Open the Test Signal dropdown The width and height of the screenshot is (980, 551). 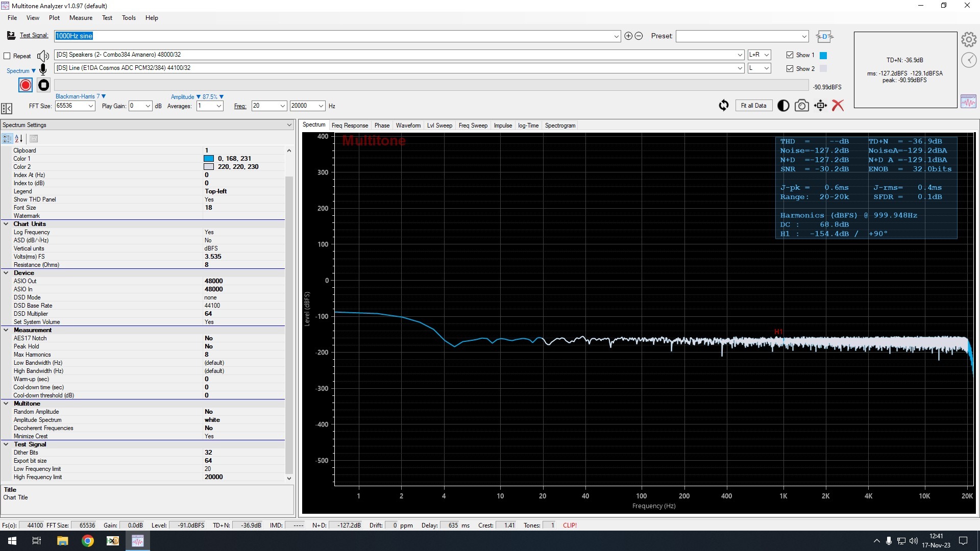pyautogui.click(x=616, y=36)
